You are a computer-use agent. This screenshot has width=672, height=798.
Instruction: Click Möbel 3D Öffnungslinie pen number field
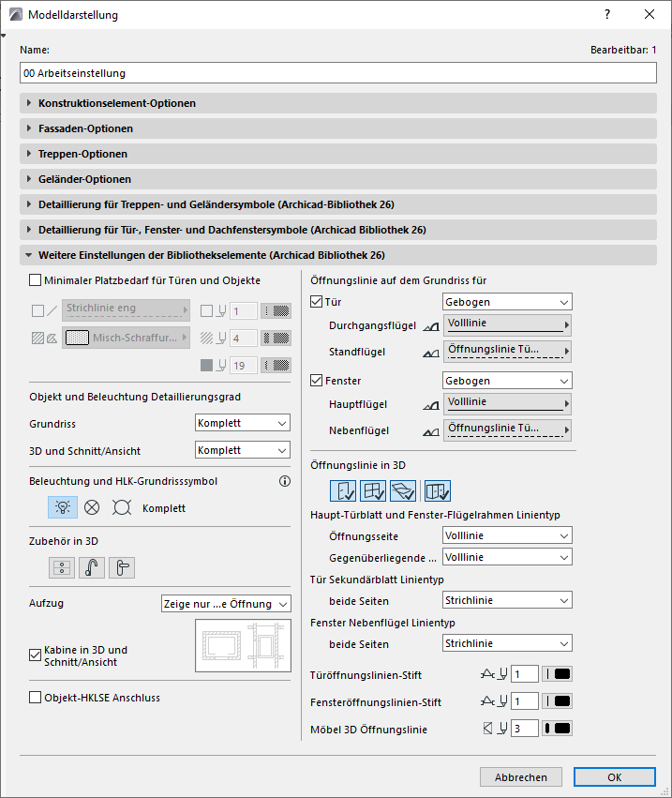click(x=525, y=729)
